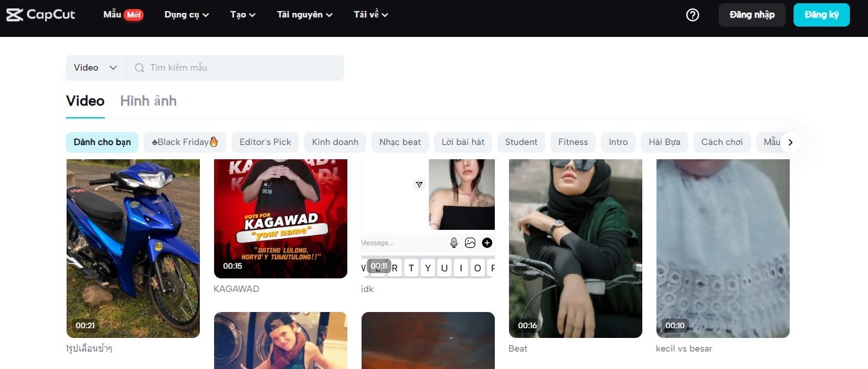This screenshot has height=369, width=868.
Task: Click the microphone icon in idk thumbnail
Action: [454, 243]
